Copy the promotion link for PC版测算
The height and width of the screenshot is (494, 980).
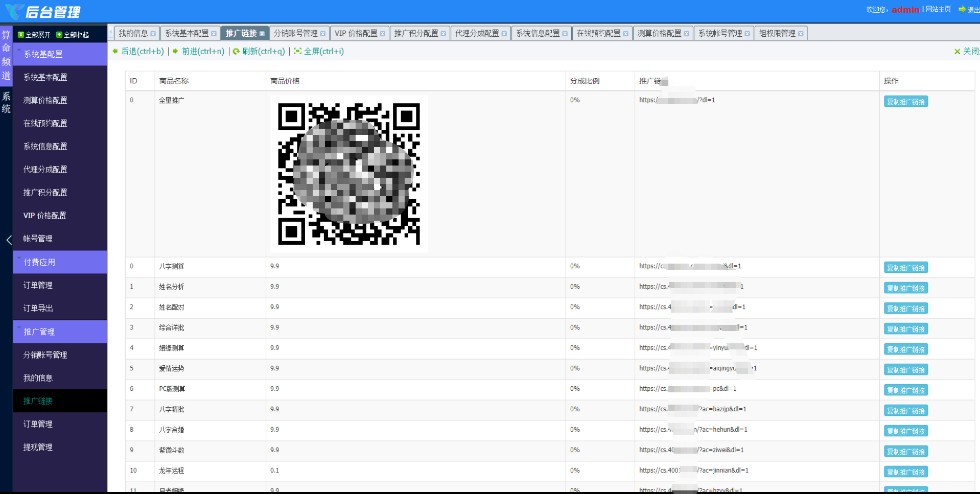point(906,390)
